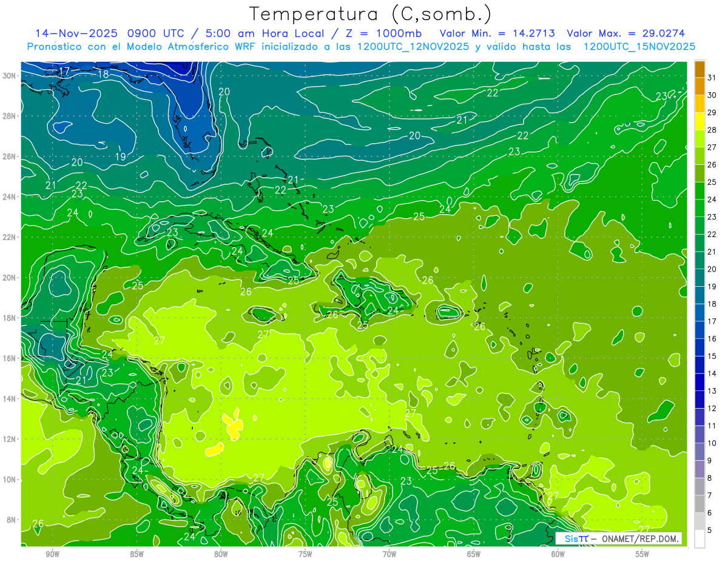The image size is (728, 562).
Task: Click the colorbar label '22'
Action: coord(712,235)
